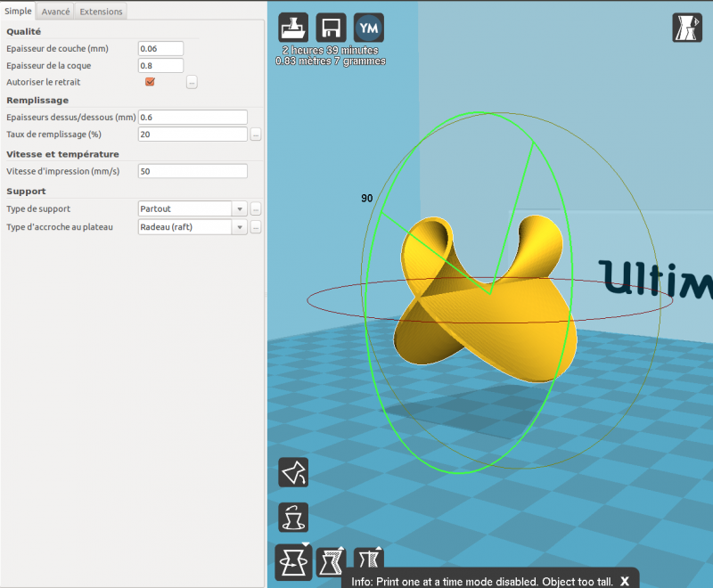Screen dimensions: 713x588
Task: Click the Load model icon
Action: (x=293, y=28)
